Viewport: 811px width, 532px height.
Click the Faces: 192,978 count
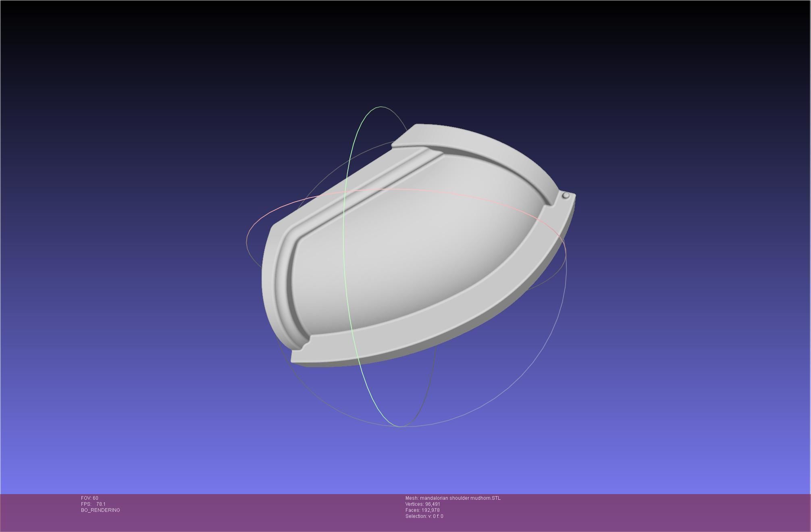pos(422,510)
